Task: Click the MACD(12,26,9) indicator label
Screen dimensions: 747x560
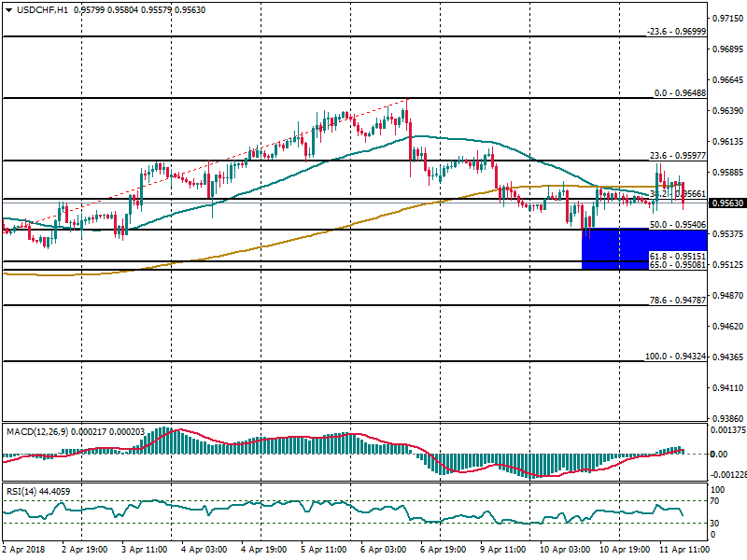Action: click(x=35, y=431)
